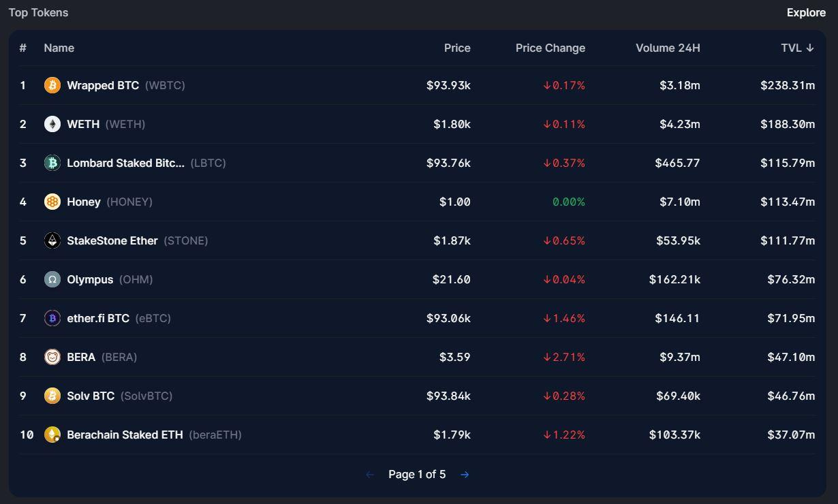Open the ether.fi BTC token name
838x504 pixels.
(x=98, y=318)
